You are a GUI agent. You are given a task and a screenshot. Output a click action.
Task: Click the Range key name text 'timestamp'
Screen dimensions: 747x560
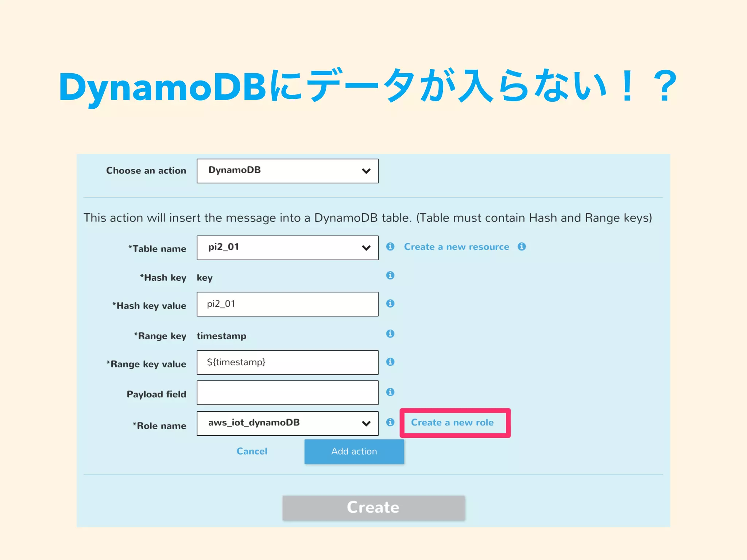[221, 336]
